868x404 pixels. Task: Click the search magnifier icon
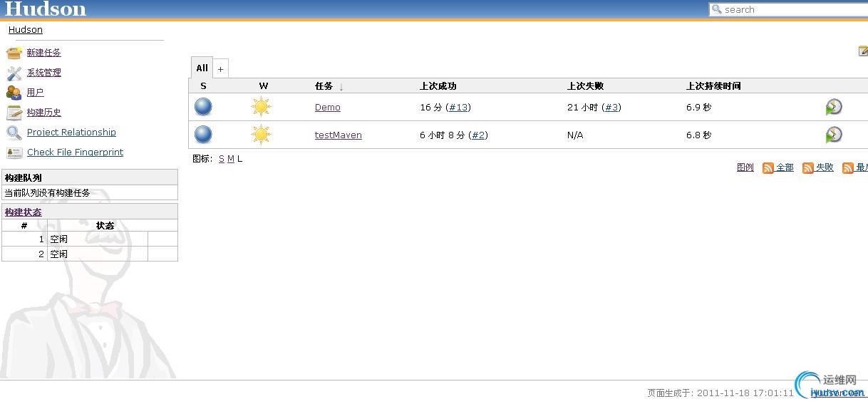(x=716, y=9)
